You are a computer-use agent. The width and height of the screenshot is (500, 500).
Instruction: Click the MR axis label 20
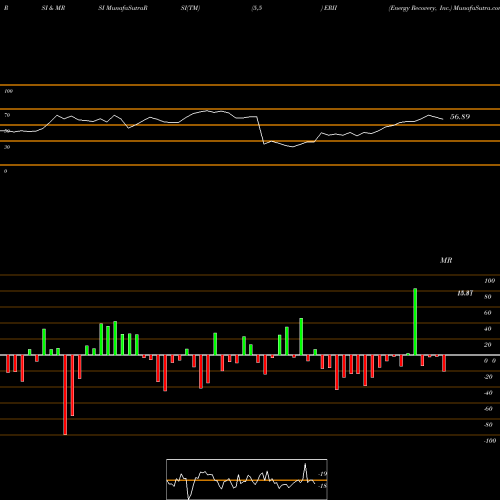tap(488, 345)
